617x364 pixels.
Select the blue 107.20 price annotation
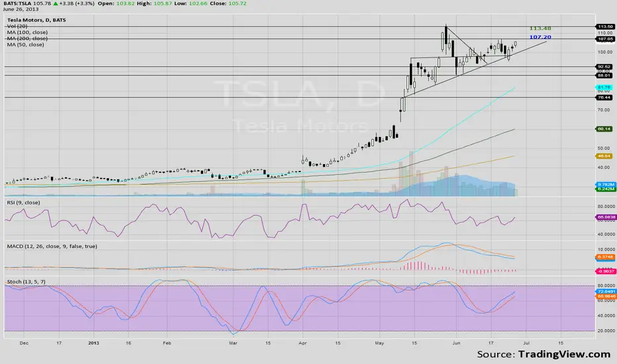(x=540, y=37)
